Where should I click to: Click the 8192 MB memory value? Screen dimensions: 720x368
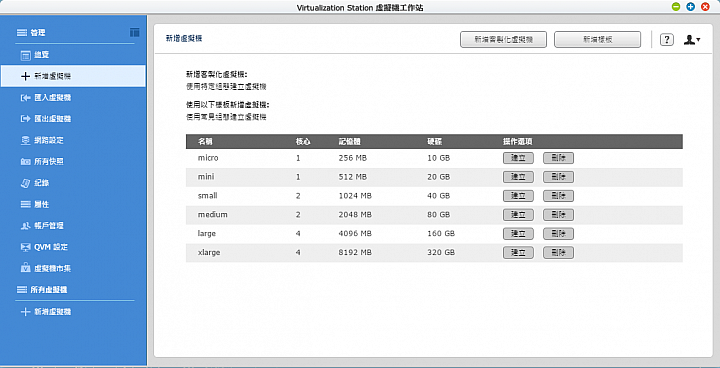point(355,253)
